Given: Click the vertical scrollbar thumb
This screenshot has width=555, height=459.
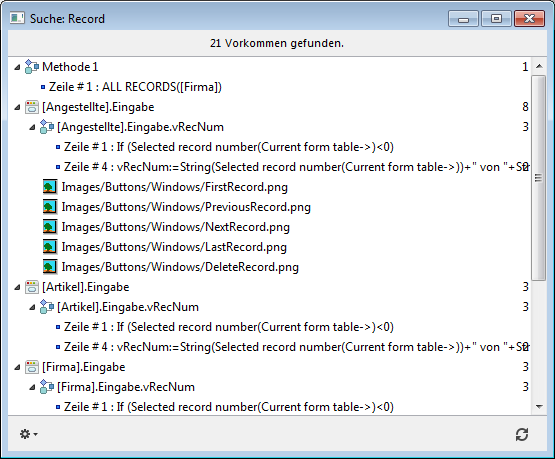Looking at the screenshot, I should [538, 178].
